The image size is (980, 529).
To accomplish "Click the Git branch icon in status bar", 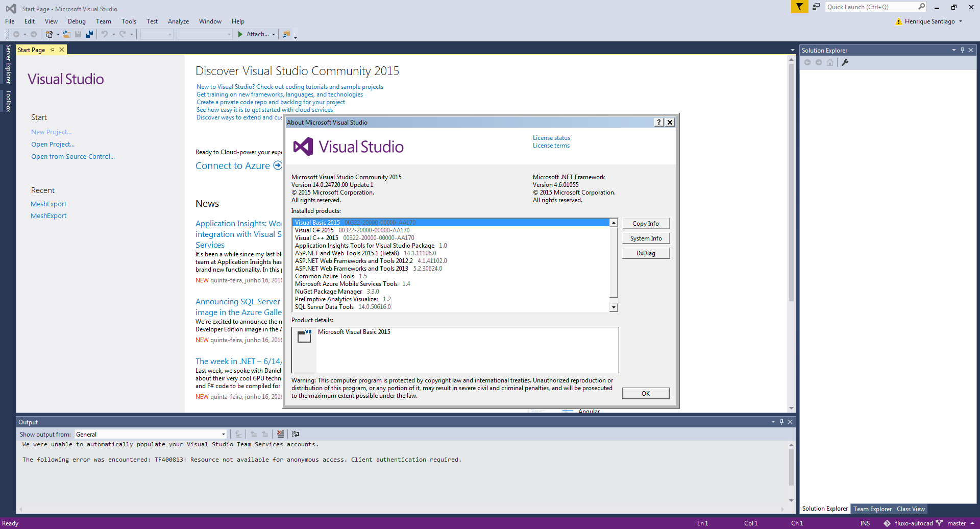I will (x=939, y=523).
